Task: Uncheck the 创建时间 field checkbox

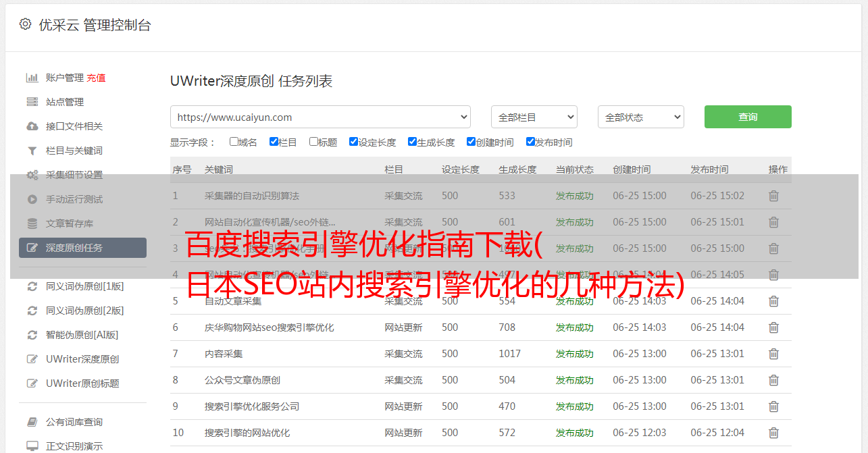Action: tap(471, 142)
